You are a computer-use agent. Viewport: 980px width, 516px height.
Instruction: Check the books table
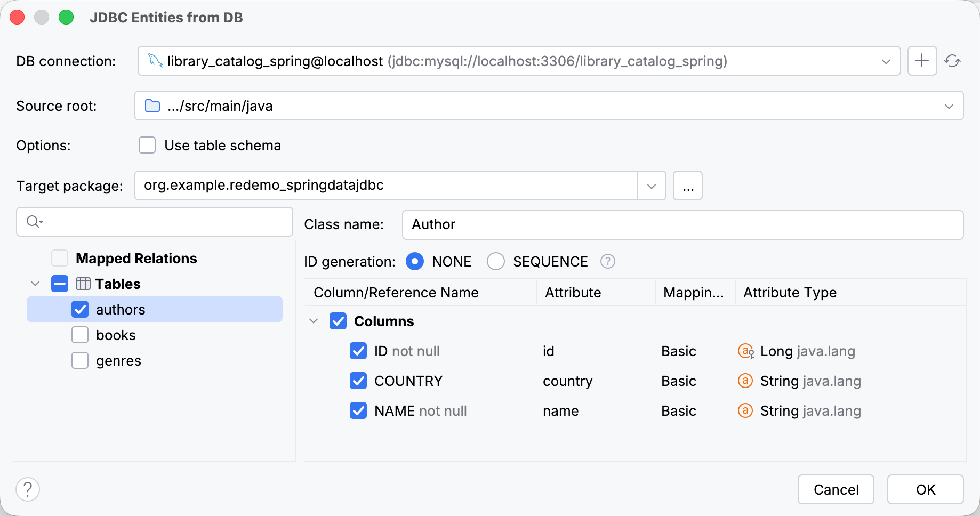click(80, 335)
